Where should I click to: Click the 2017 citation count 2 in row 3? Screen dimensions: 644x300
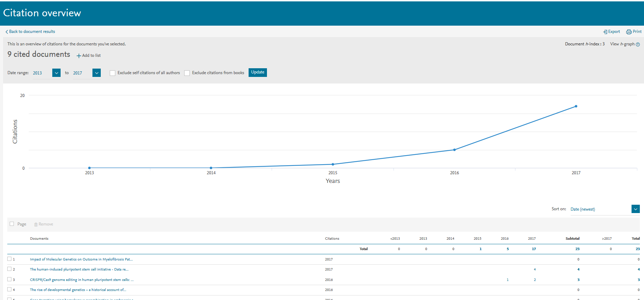point(535,280)
